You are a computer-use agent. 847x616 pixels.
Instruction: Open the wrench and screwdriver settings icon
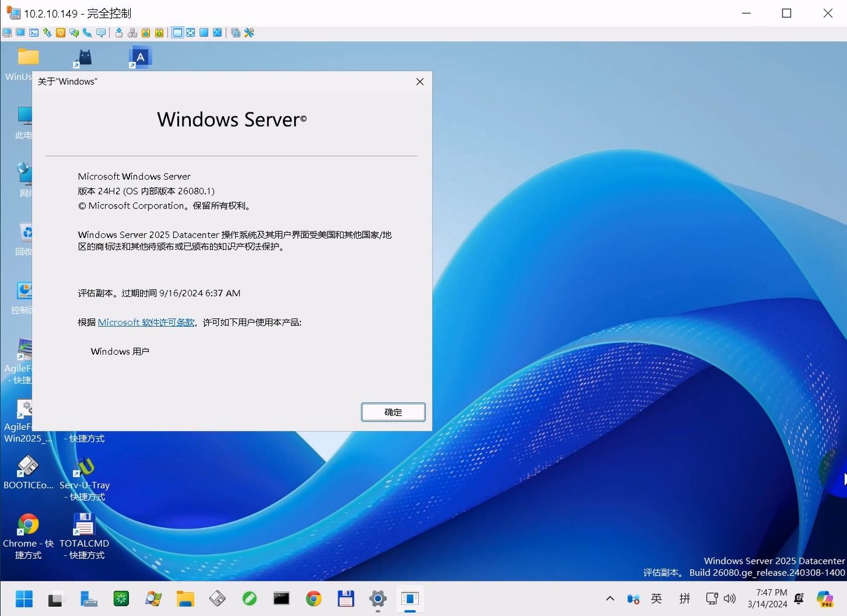pos(249,33)
